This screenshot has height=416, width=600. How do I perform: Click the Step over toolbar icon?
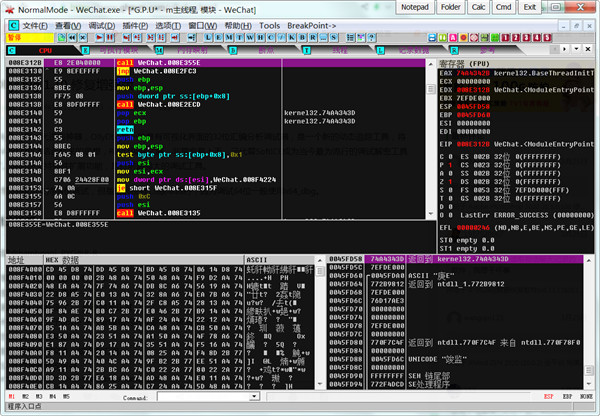[x=137, y=38]
